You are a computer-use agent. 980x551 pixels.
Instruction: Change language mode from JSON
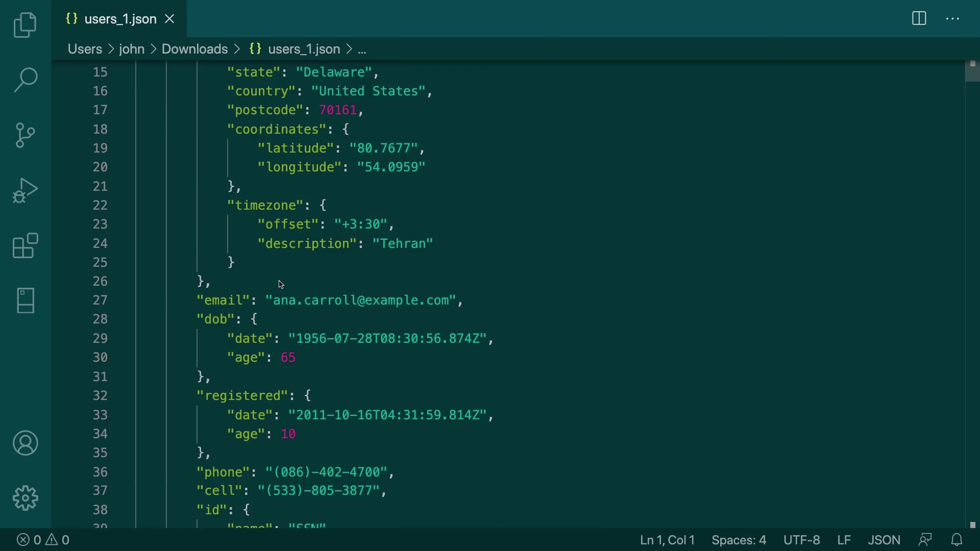point(884,540)
